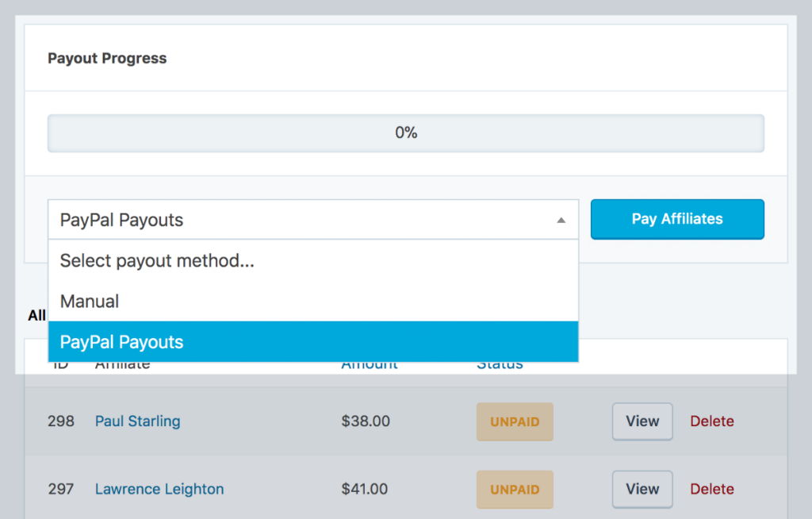Delete Paul Starling's payout
Viewport: 812px width, 519px height.
(711, 421)
